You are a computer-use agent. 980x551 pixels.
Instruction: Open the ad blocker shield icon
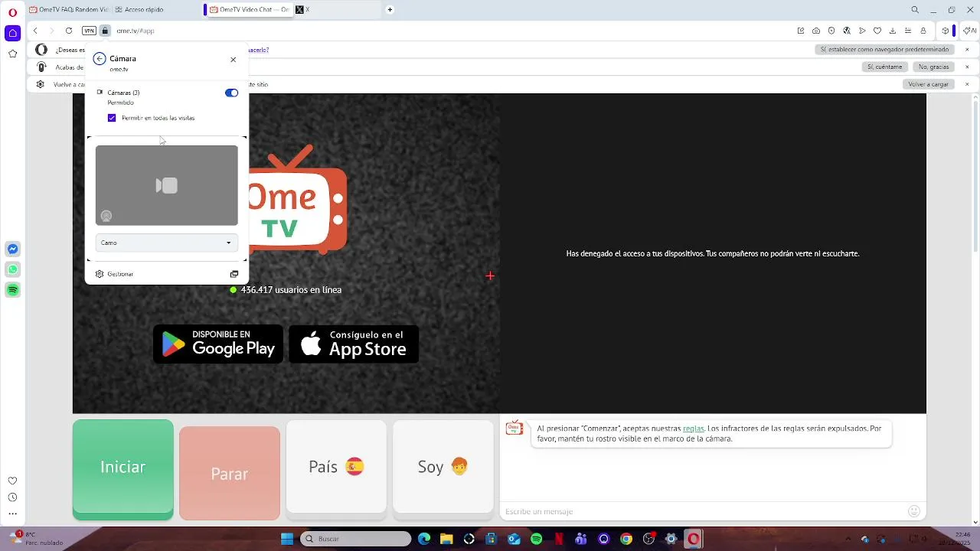[831, 31]
